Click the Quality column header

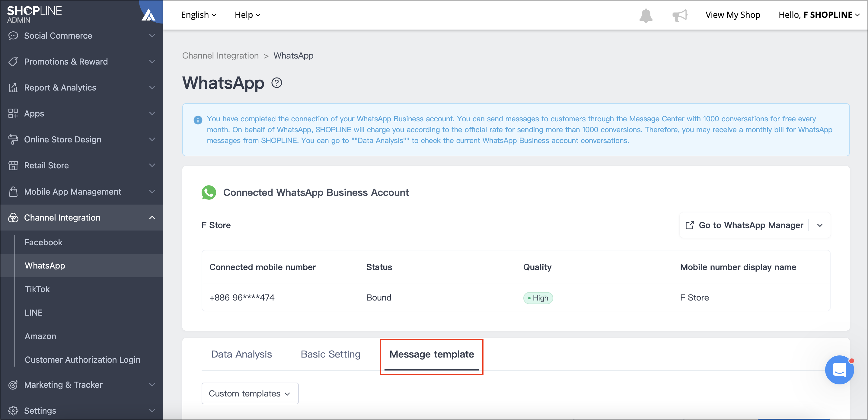537,267
